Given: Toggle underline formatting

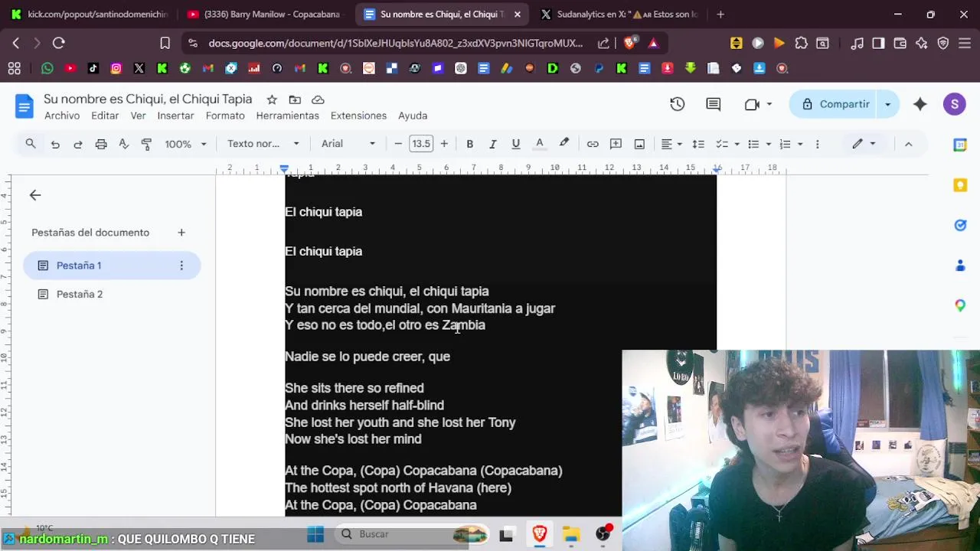Looking at the screenshot, I should [x=516, y=144].
